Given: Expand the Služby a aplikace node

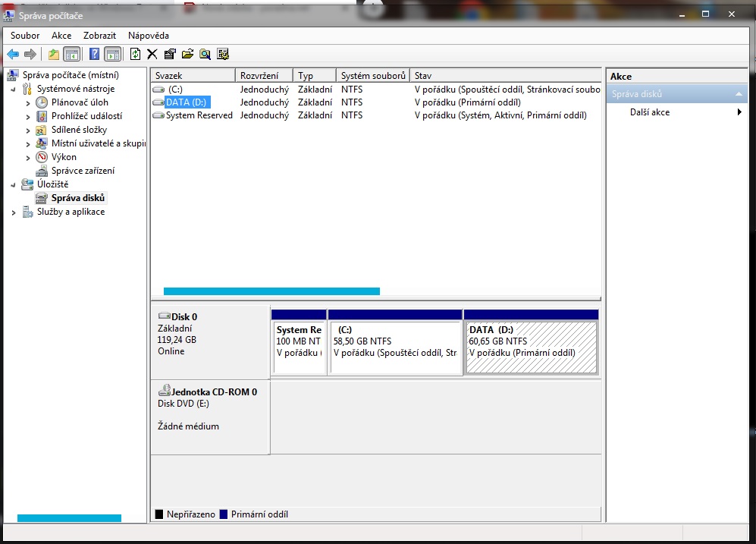Looking at the screenshot, I should point(13,212).
